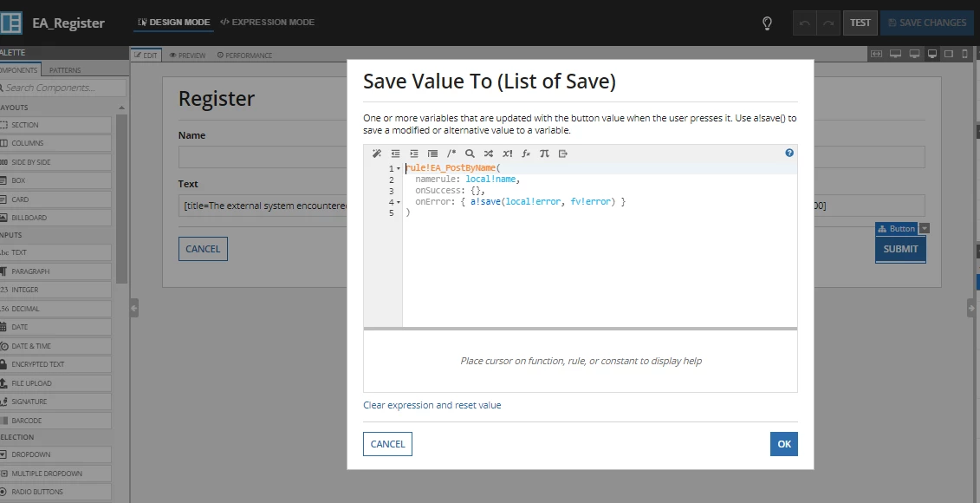Click into the Search Components field
The width and height of the screenshot is (980, 503).
62,88
